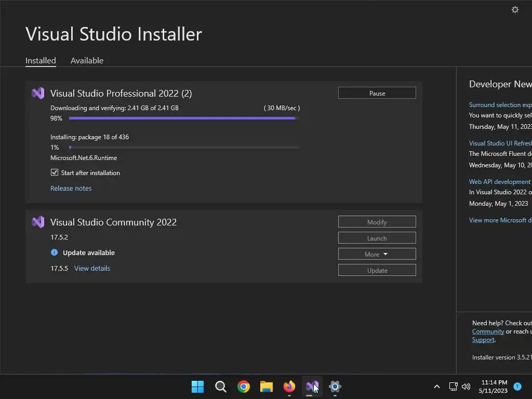Open the Release notes link
The height and width of the screenshot is (399, 532).
coord(71,188)
